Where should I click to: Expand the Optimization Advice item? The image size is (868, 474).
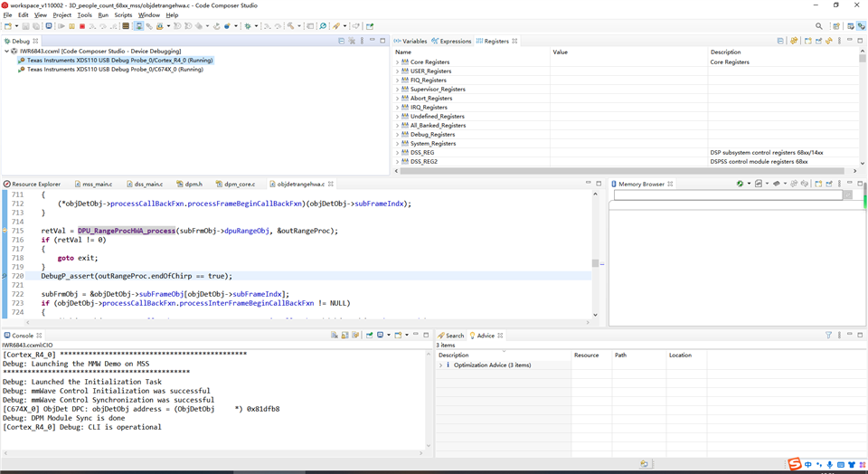[x=440, y=365]
